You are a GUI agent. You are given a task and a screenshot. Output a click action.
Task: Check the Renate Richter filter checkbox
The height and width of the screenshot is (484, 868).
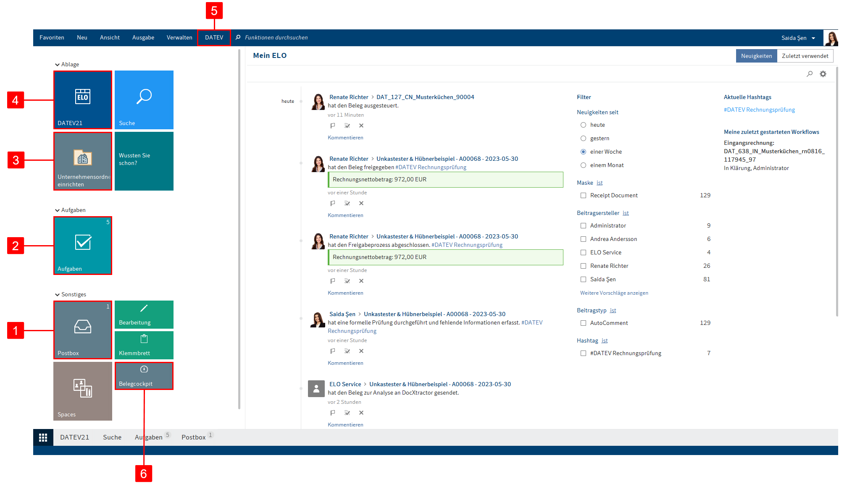[x=583, y=266]
